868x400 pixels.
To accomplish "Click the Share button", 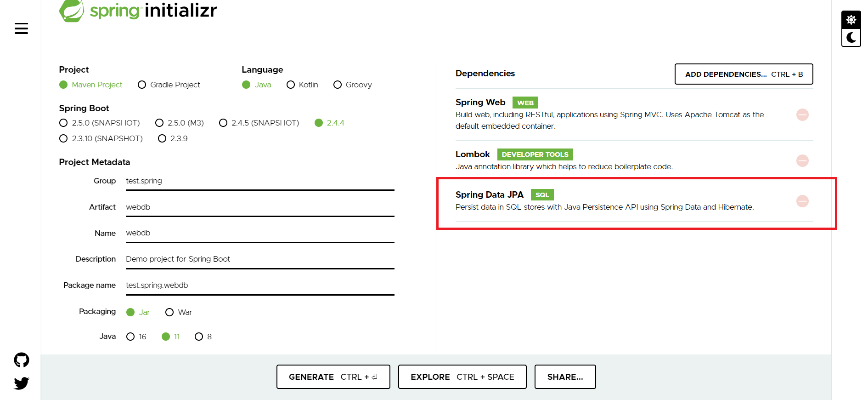I will [x=565, y=377].
